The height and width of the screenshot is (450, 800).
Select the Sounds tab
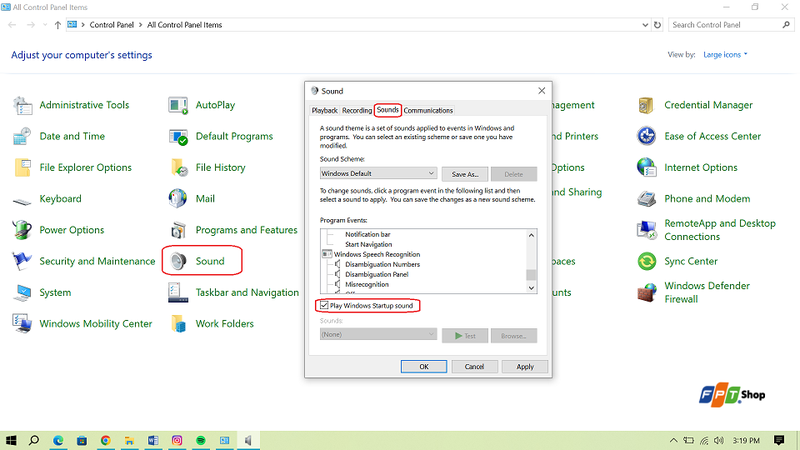[388, 110]
